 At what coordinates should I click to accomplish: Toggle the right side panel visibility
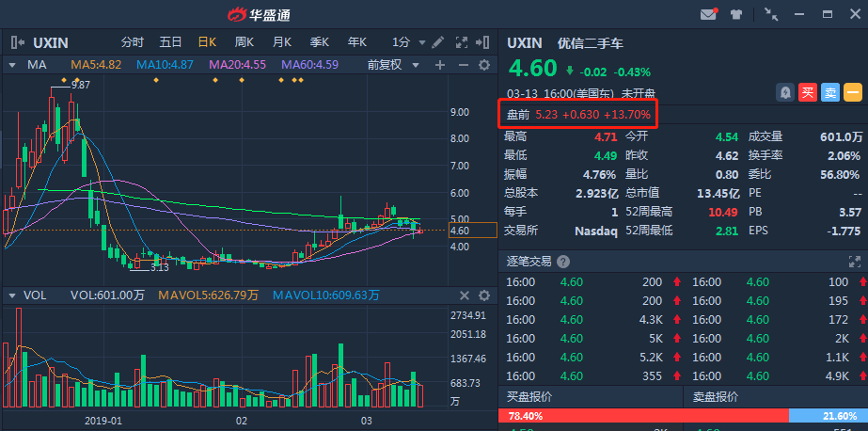[x=482, y=42]
